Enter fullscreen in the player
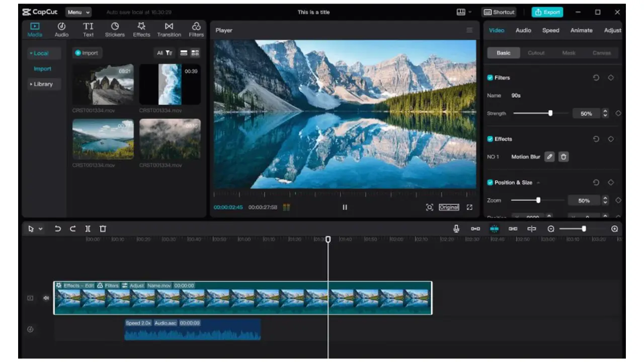This screenshot has height=362, width=644. (469, 207)
